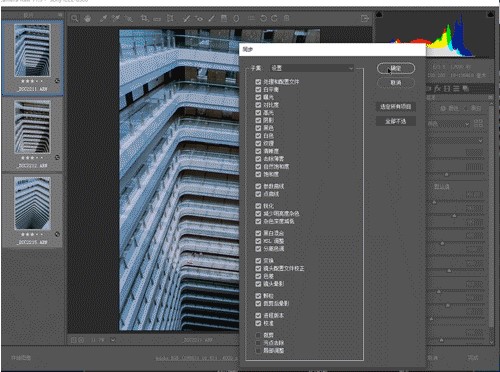The width and height of the screenshot is (500, 372).
Task: Click the exposure slider handle in right panel
Action: 434,202
